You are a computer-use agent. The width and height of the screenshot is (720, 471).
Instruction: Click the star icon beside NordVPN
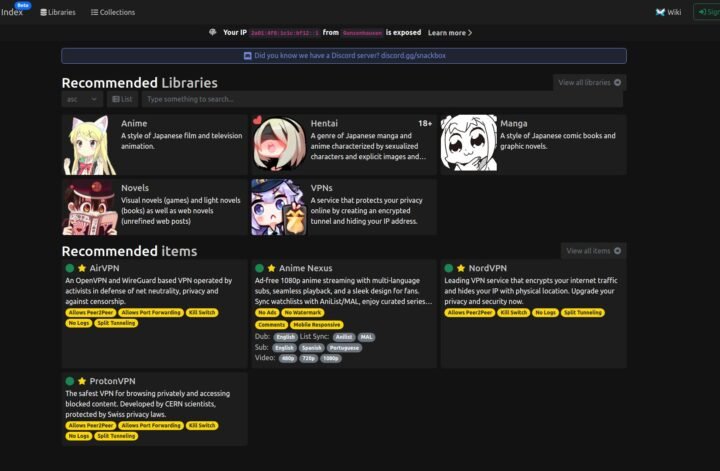461,269
